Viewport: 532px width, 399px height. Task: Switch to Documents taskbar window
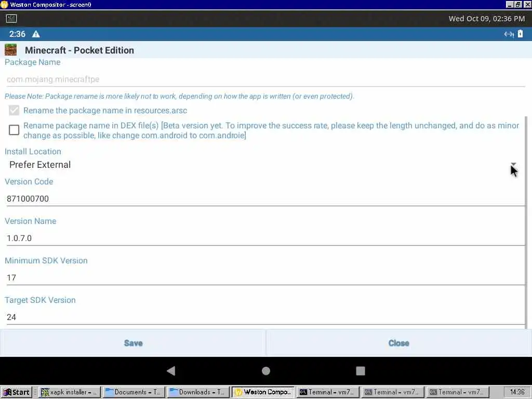click(x=134, y=392)
